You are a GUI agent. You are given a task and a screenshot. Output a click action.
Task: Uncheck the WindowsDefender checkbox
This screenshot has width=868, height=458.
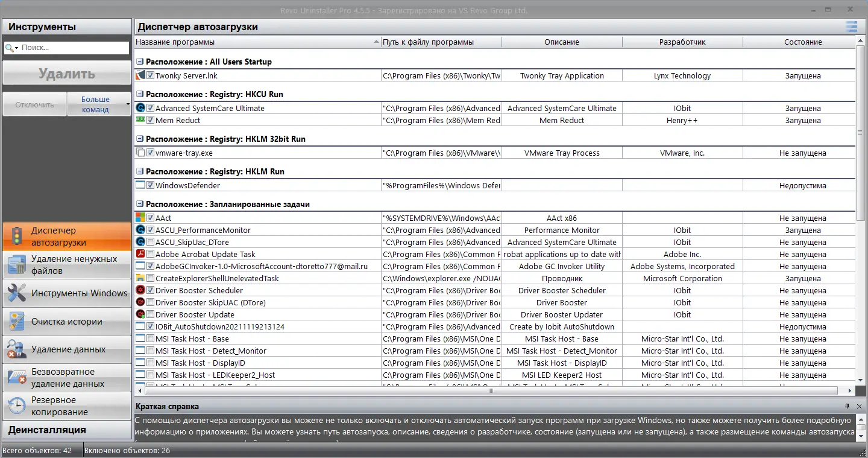click(x=151, y=185)
